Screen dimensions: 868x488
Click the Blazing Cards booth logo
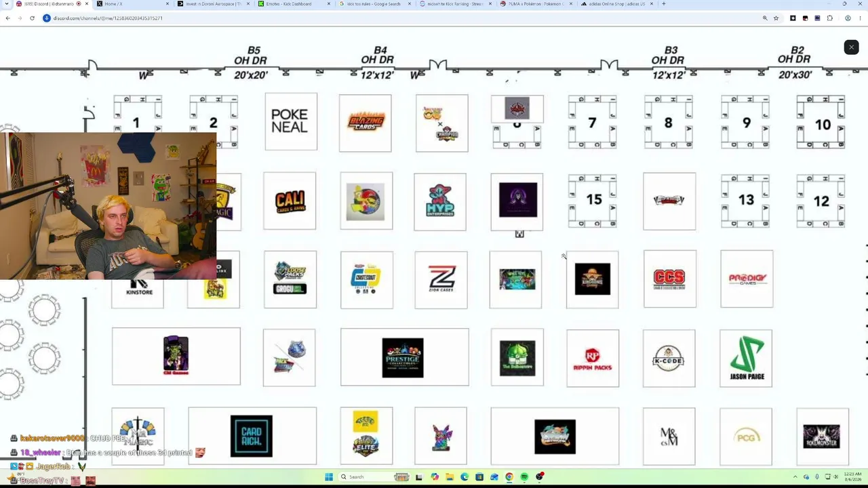coord(366,123)
